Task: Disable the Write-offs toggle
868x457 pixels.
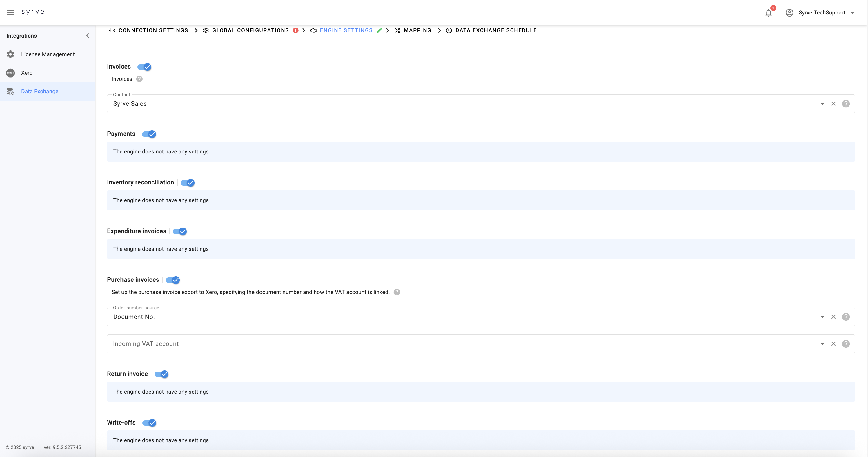Action: pos(149,423)
